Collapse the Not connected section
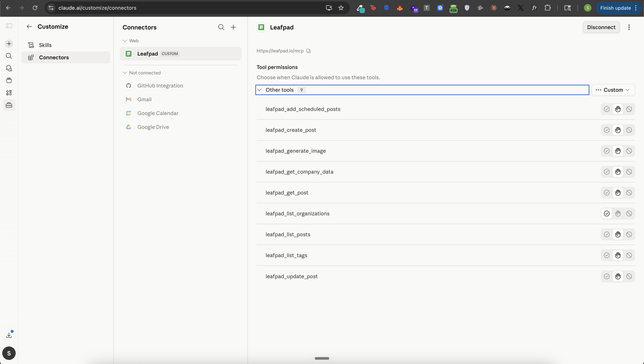The image size is (644, 364). (x=142, y=73)
